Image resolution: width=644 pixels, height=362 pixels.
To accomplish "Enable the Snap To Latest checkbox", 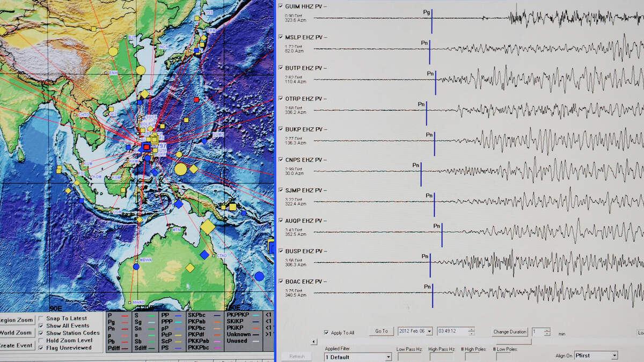I will point(41,319).
